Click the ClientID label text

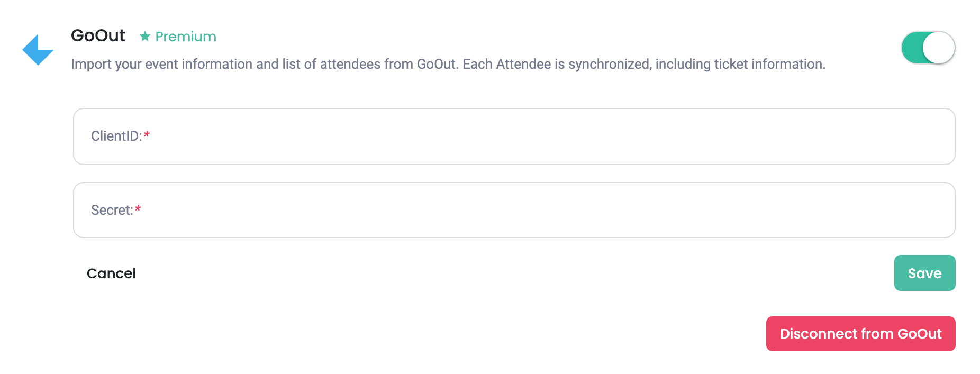pos(116,136)
